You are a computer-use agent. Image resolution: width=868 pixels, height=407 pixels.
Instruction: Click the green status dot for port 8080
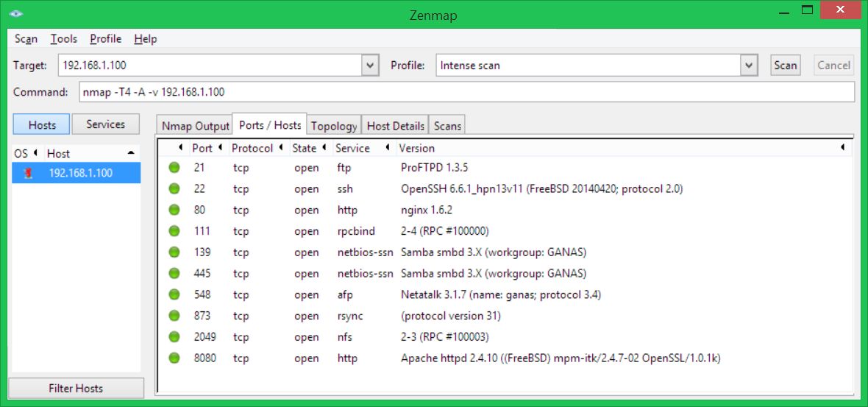(x=174, y=358)
